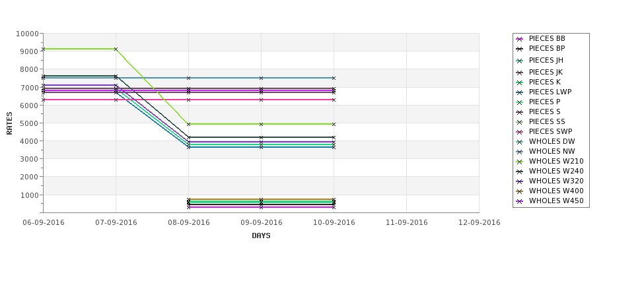
Task: Click the WHOLES W210 legend marker
Action: [520, 162]
